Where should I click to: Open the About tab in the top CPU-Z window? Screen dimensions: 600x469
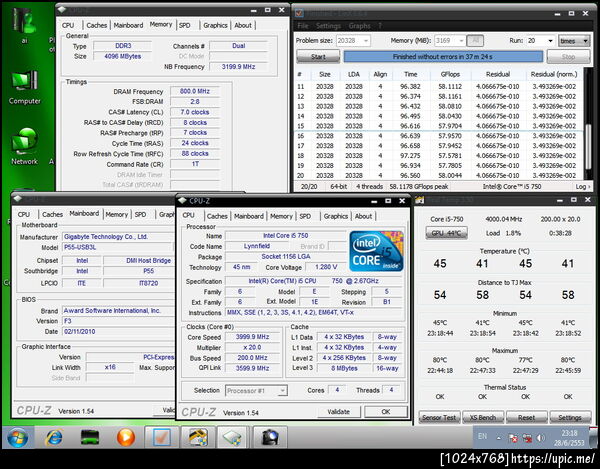(243, 25)
